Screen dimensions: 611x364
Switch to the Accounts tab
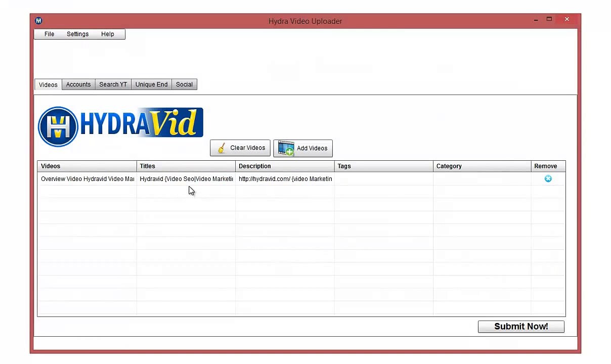[78, 84]
